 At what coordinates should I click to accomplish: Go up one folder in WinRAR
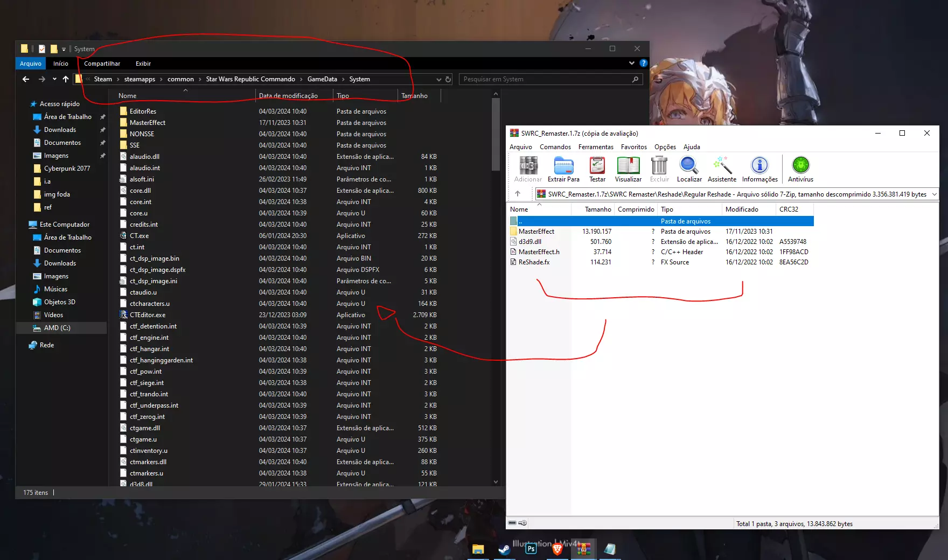(518, 194)
